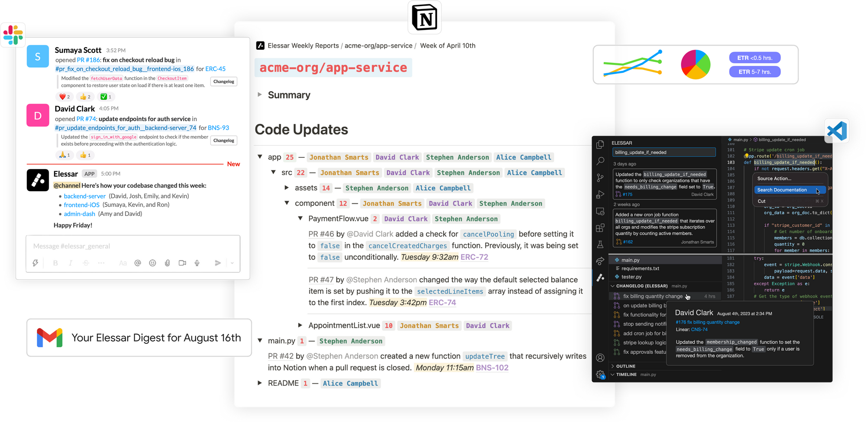Toggle thumbs-up reaction on Sumaya Scott's message
The width and height of the screenshot is (868, 424).
[x=85, y=97]
